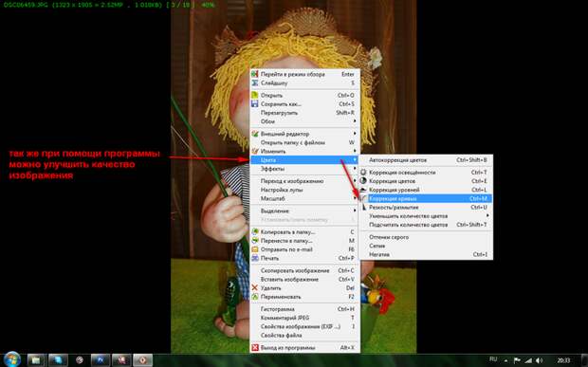Screen dimensions: 588x367
Task: Click the red exit icon at Выход из программы
Action: [x=254, y=347]
